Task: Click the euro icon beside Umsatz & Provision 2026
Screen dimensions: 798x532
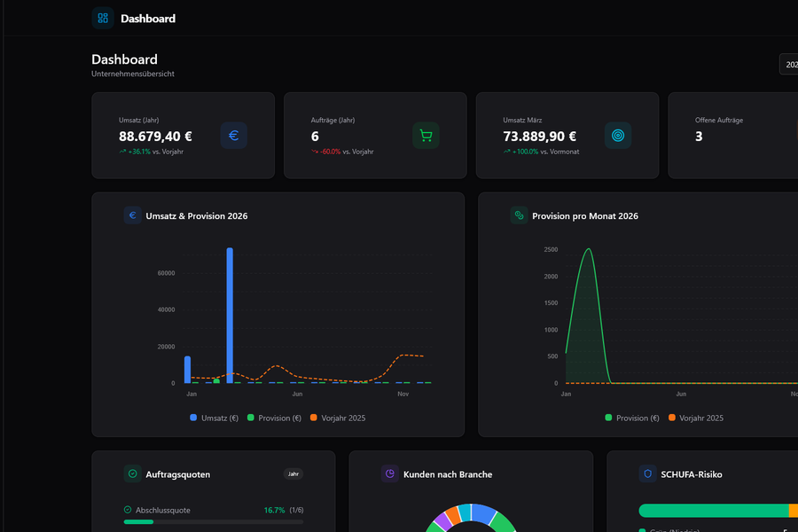Action: 132,215
